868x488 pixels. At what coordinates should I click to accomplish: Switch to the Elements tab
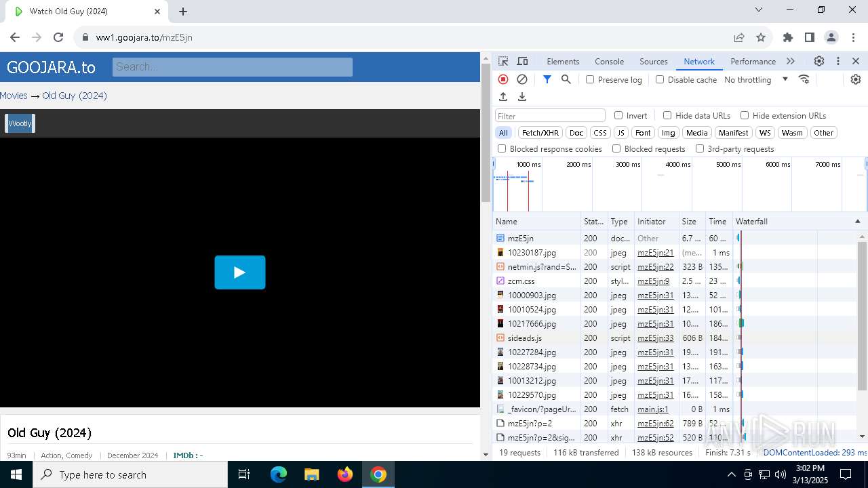[x=563, y=61]
